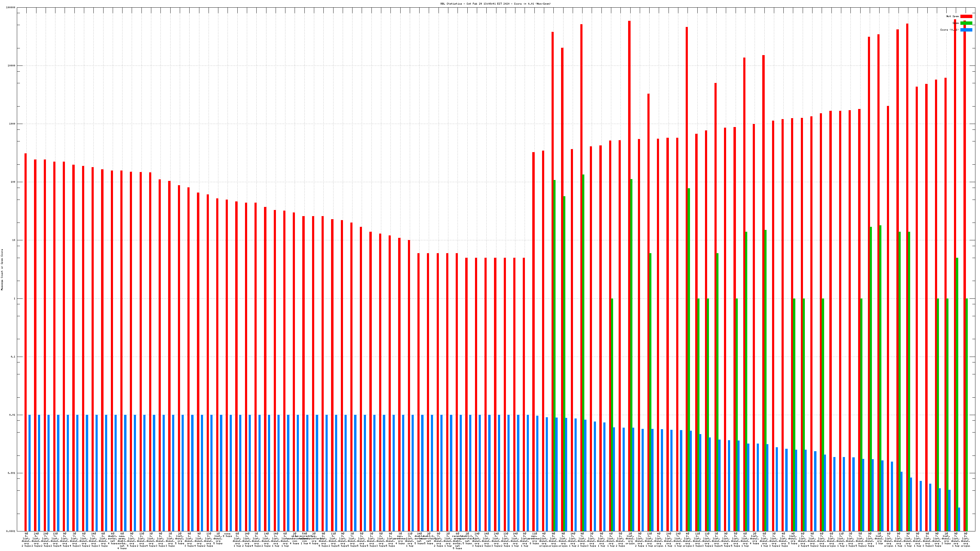The image size is (980, 551).
Task: Click the 'Message Count or Spam Score' axis label
Action: pos(2,270)
